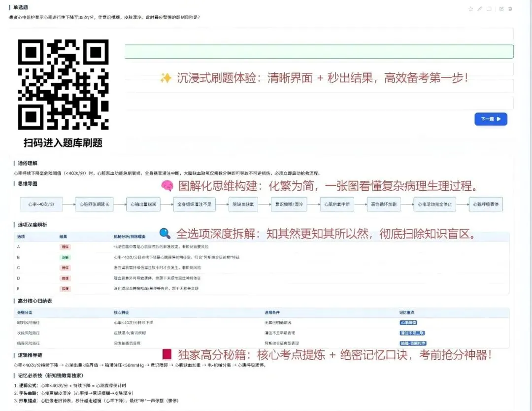Click memory tip line 2 字头串联
This screenshot has width=532, height=411.
click(x=74, y=393)
